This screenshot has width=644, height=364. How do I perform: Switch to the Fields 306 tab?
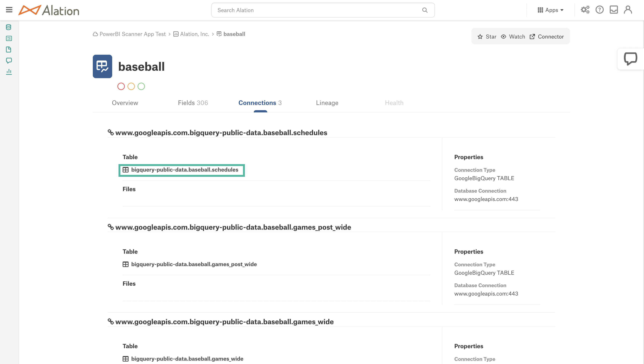pos(193,103)
